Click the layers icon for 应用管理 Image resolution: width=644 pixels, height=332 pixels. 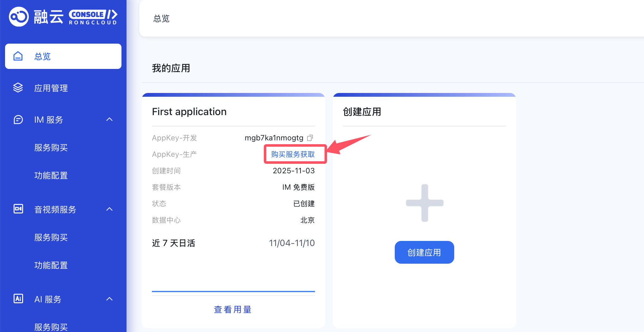coord(18,88)
